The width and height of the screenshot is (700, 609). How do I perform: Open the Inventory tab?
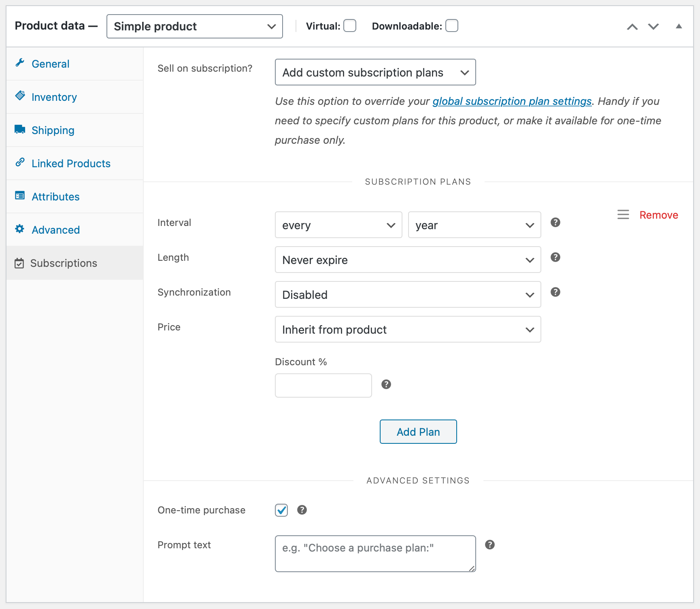54,97
